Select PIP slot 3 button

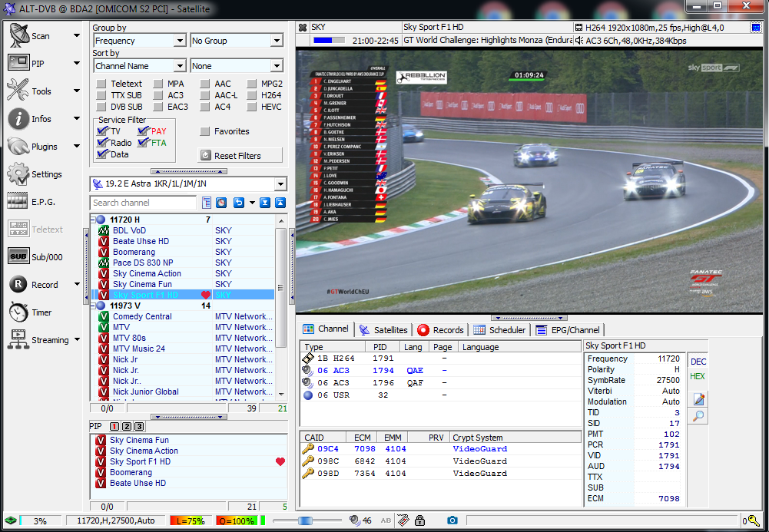139,426
